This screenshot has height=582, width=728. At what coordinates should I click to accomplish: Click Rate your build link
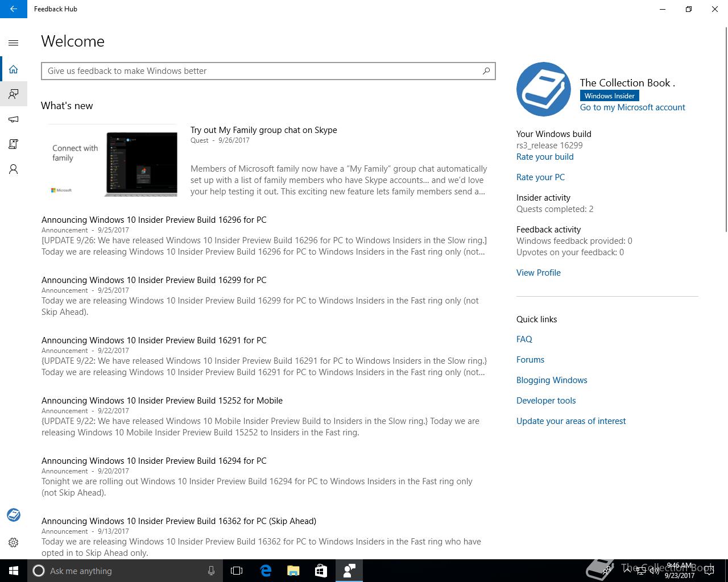coord(545,157)
